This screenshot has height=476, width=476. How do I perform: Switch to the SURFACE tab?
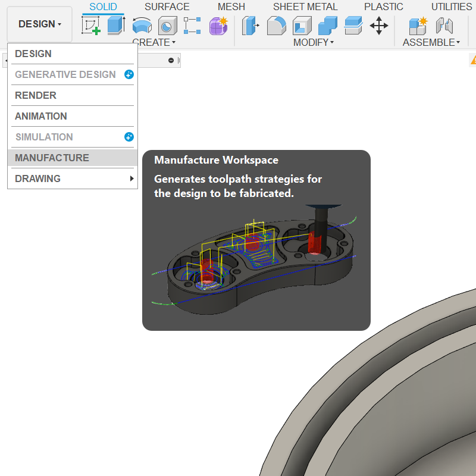pyautogui.click(x=167, y=7)
